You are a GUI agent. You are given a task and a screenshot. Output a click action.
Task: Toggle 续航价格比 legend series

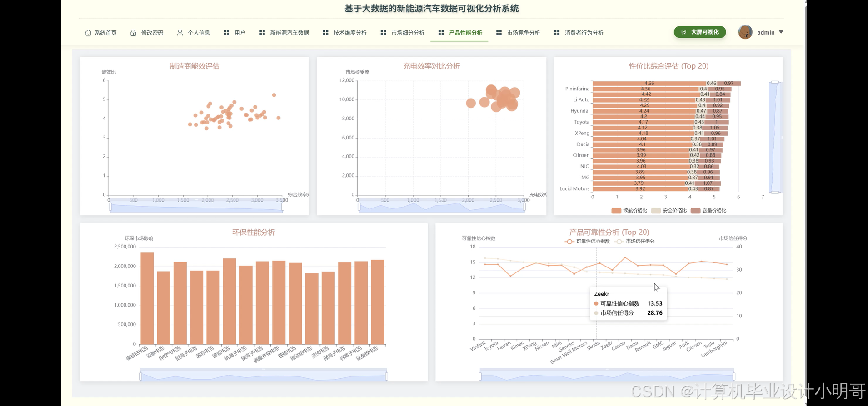point(629,211)
